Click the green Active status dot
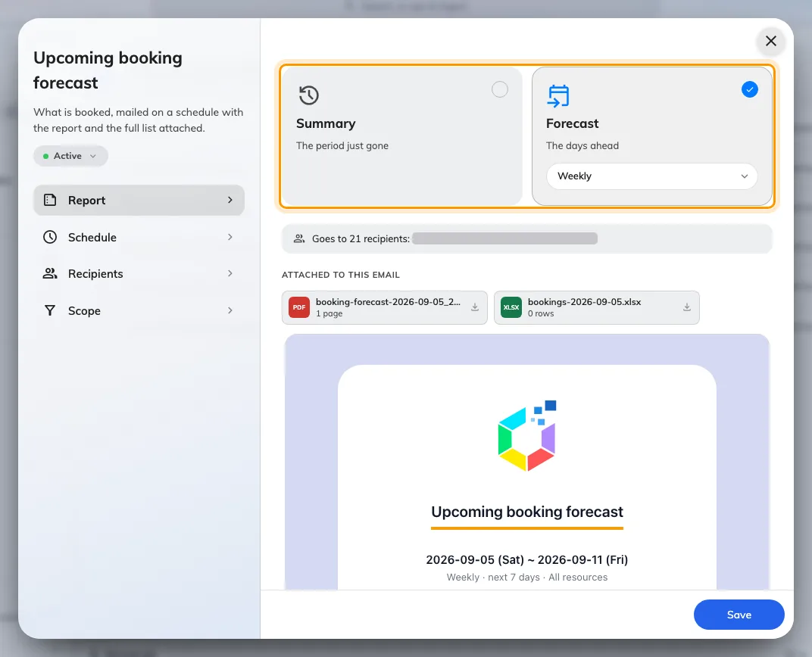The image size is (812, 657). click(46, 156)
